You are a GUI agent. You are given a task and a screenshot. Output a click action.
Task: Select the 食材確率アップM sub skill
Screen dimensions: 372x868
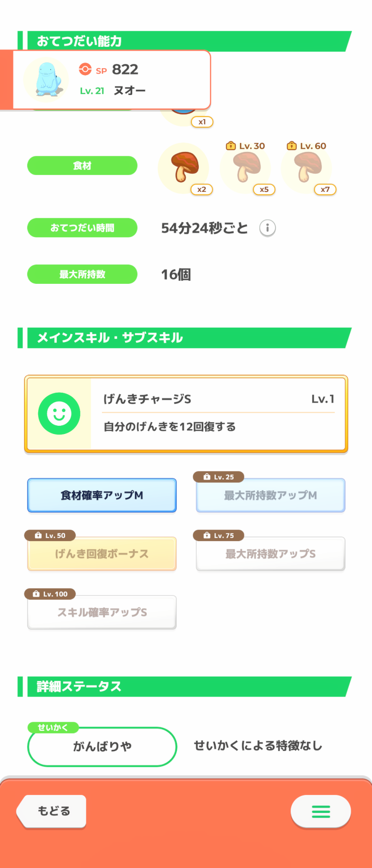tap(102, 495)
